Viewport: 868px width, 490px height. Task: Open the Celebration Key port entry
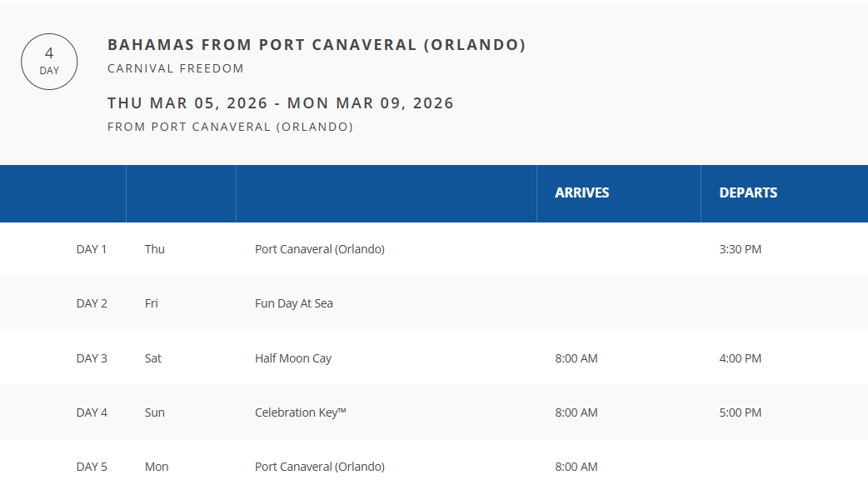pyautogui.click(x=300, y=412)
